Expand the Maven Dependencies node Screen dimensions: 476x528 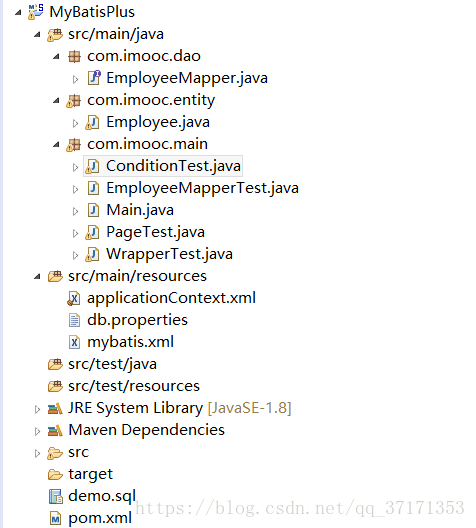37,431
